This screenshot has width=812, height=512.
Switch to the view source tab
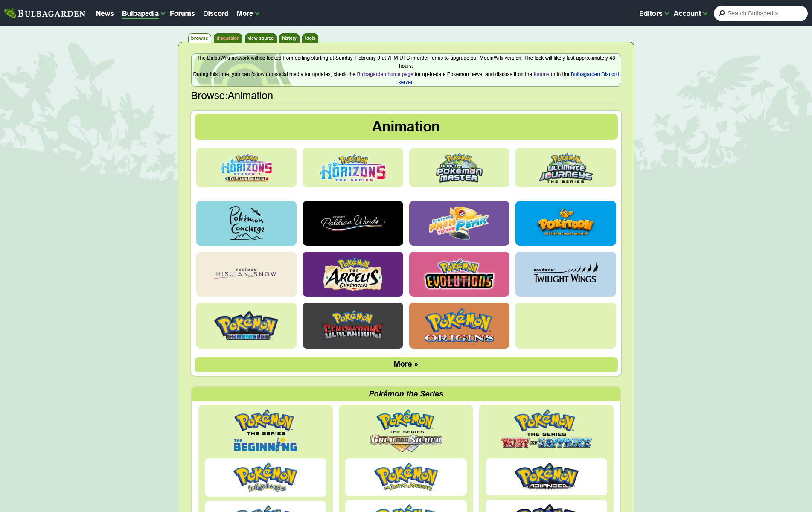(261, 38)
